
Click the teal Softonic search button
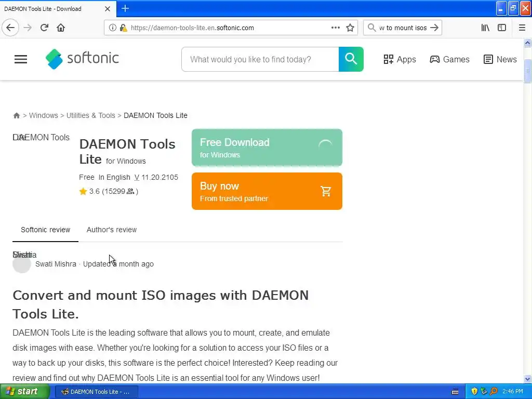point(351,59)
